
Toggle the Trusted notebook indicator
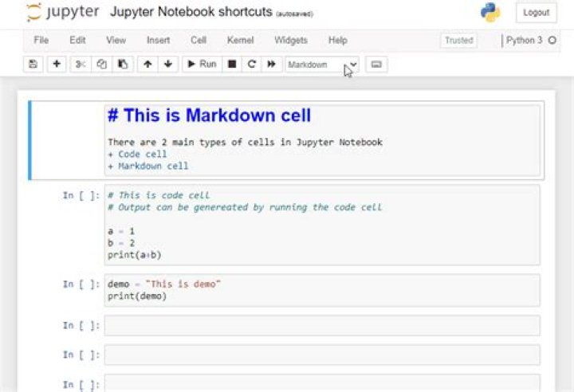point(458,40)
